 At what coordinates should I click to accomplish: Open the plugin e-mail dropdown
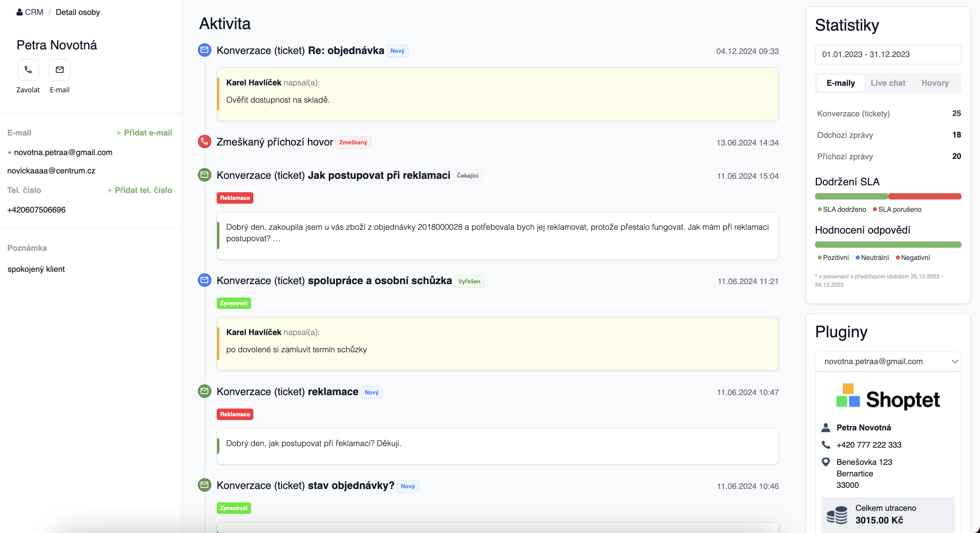(888, 361)
